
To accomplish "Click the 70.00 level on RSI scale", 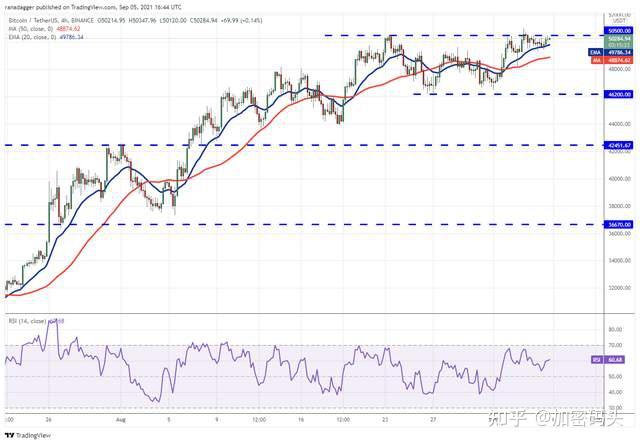I will point(615,345).
